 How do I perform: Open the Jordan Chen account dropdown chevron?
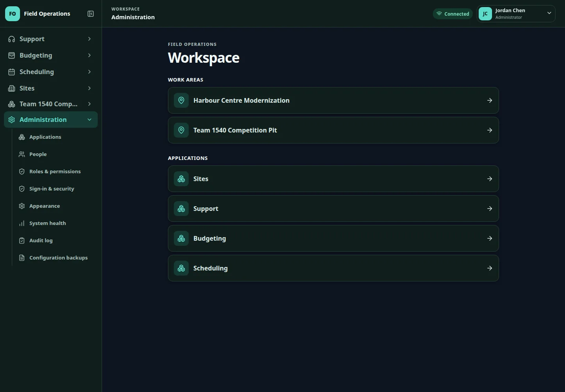pyautogui.click(x=549, y=13)
